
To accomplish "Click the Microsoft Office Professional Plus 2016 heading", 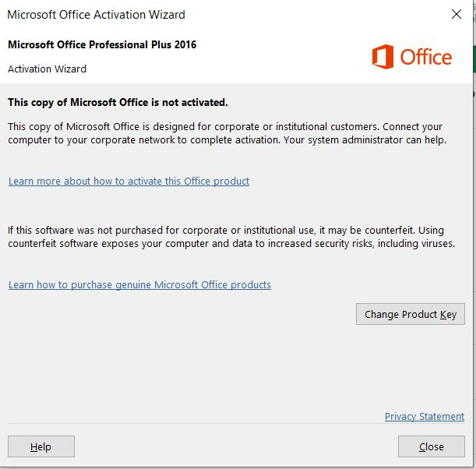I will [x=102, y=45].
